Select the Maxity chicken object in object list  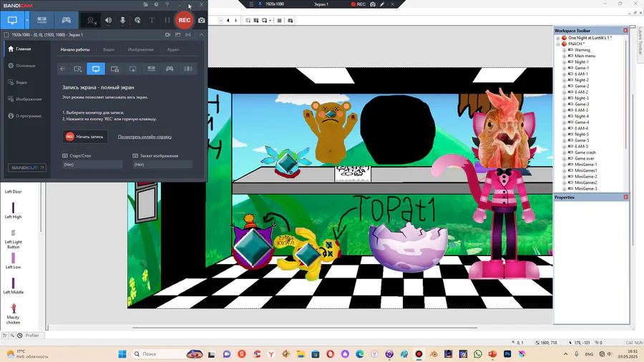(13, 314)
